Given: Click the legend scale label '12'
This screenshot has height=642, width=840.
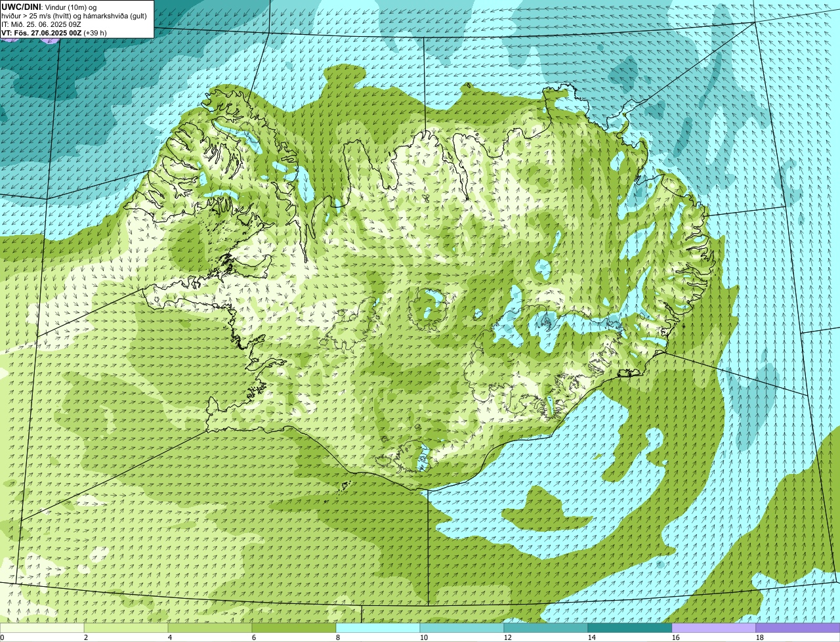Looking at the screenshot, I should [x=508, y=637].
